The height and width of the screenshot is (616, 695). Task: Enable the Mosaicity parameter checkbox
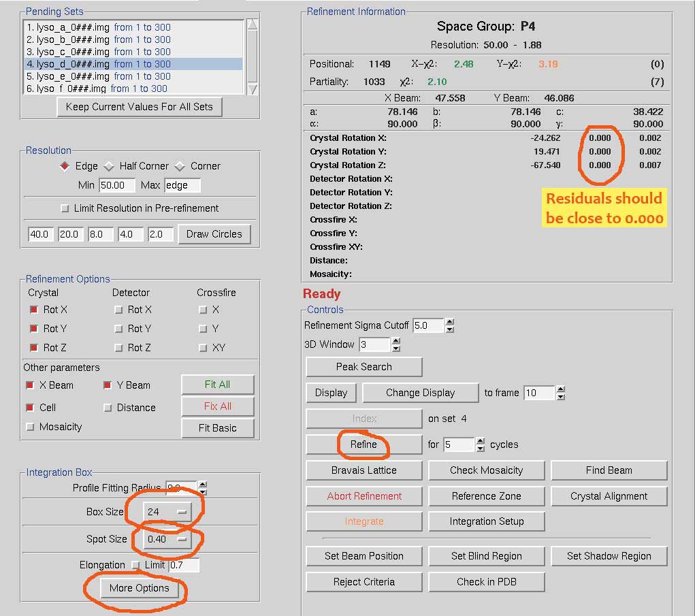tap(31, 427)
